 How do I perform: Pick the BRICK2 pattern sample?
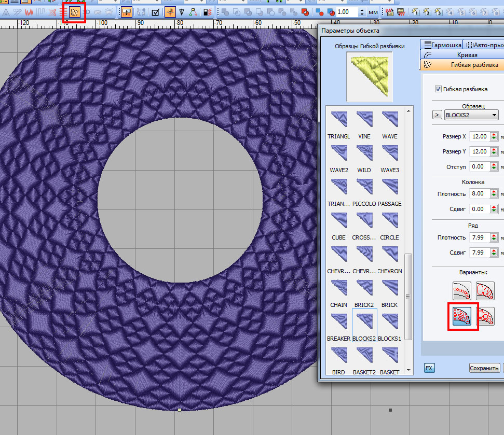(364, 289)
